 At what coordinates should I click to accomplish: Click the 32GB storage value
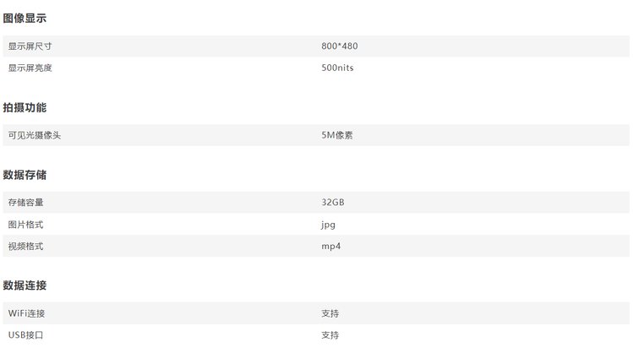tap(333, 202)
